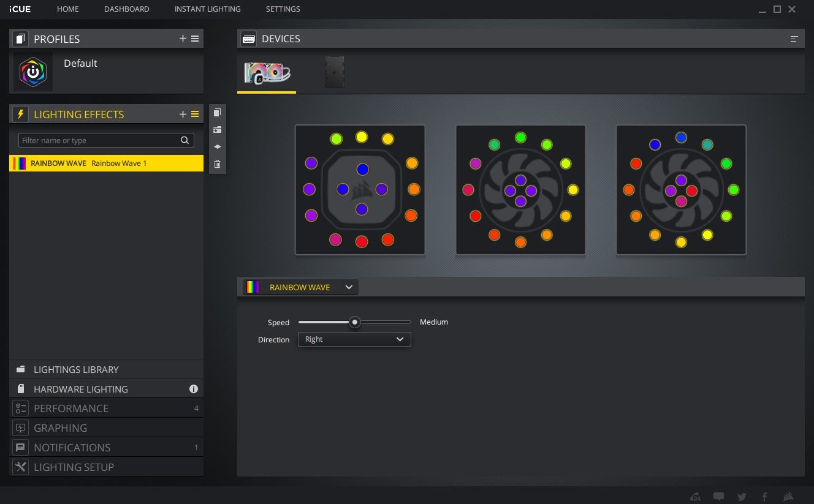Select the bottom-center orange LED on the middle fan
This screenshot has height=504, width=814.
tap(520, 243)
